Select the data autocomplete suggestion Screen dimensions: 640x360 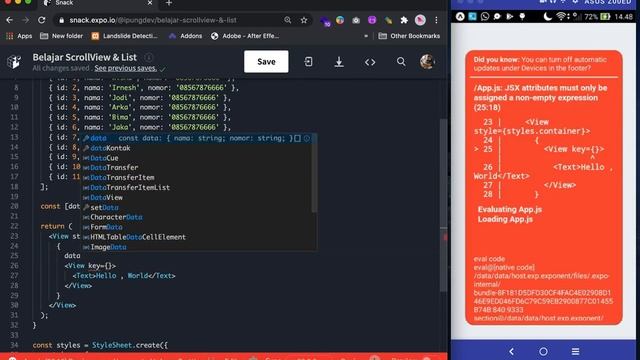tap(198, 138)
